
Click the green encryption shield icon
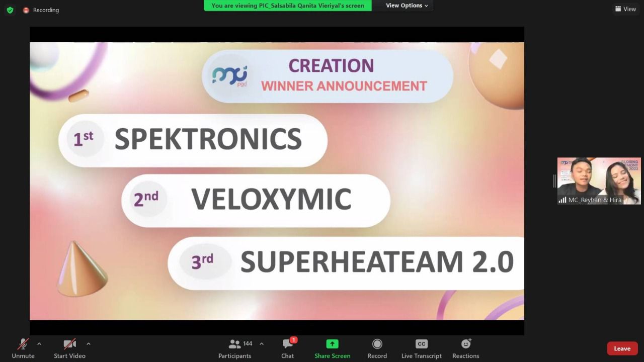[10, 10]
